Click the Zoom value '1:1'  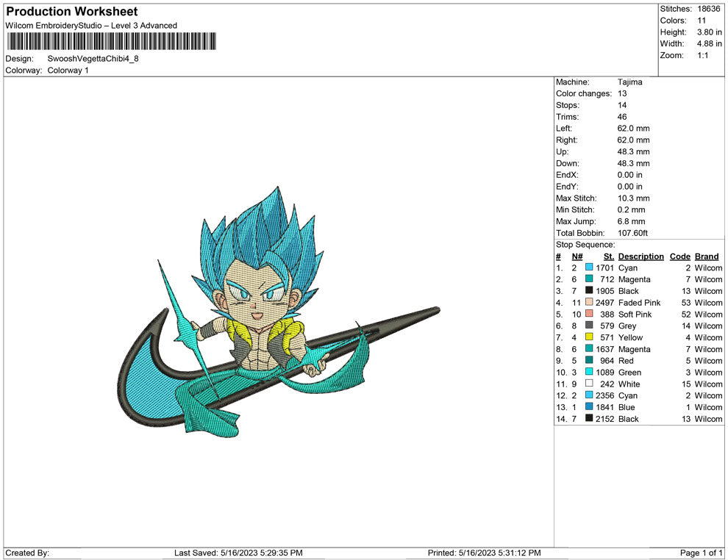coord(703,55)
